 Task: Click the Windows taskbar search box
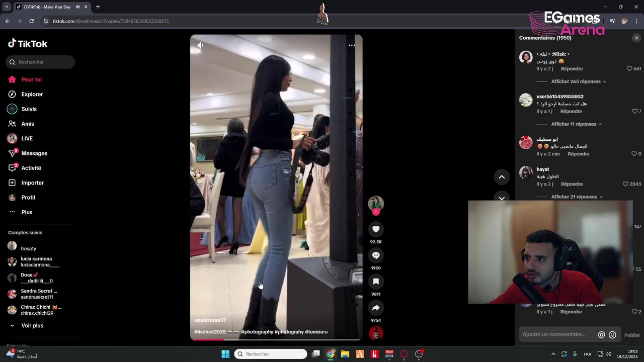click(x=271, y=354)
